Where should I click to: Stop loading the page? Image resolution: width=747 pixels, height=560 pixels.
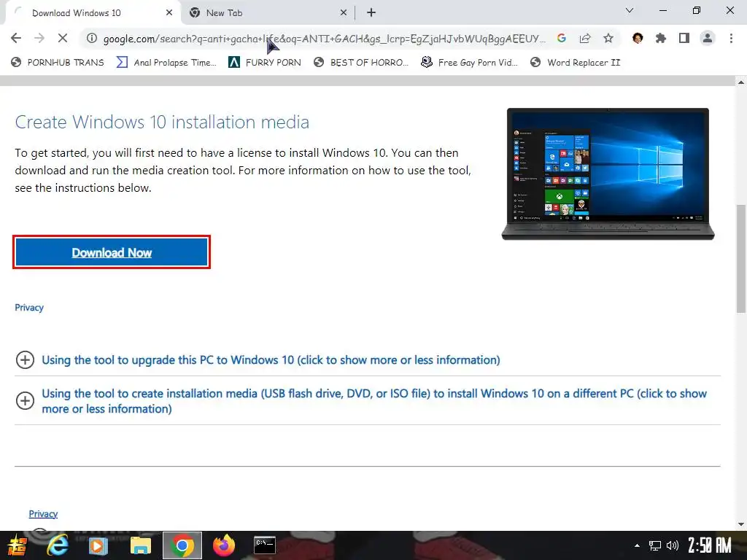pyautogui.click(x=63, y=38)
